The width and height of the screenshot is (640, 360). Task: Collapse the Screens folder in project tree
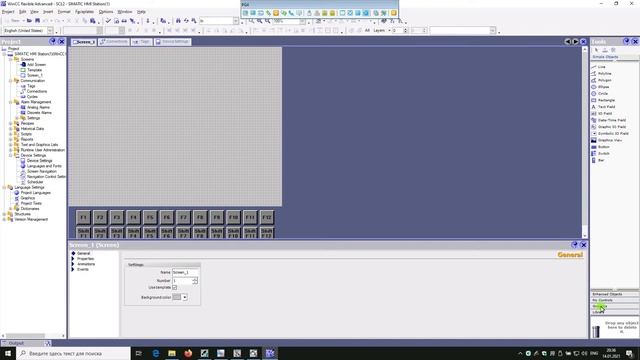pyautogui.click(x=11, y=59)
